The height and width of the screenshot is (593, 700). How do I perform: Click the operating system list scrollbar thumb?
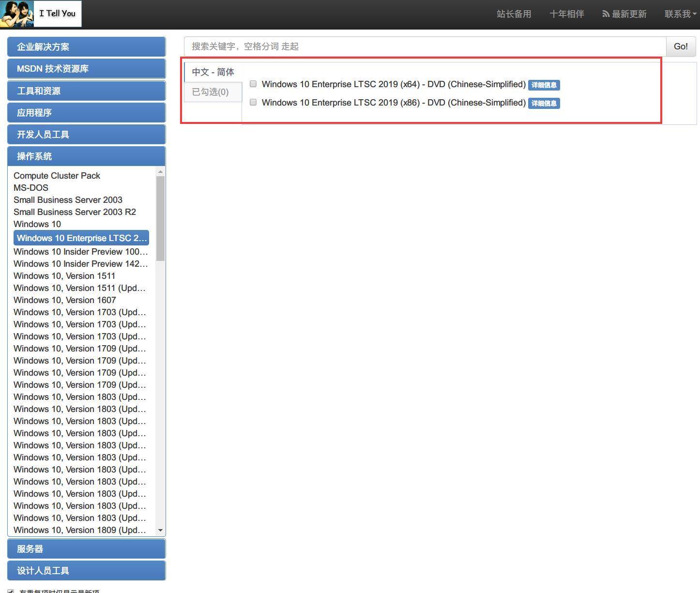[x=160, y=218]
